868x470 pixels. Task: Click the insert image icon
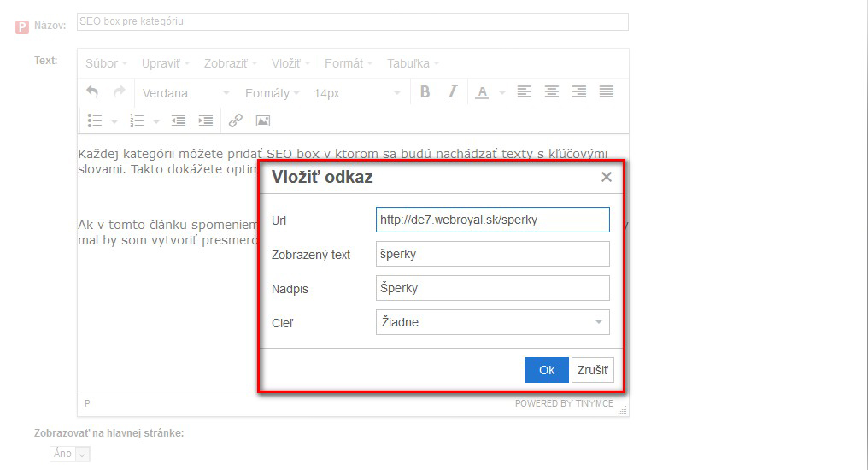263,120
